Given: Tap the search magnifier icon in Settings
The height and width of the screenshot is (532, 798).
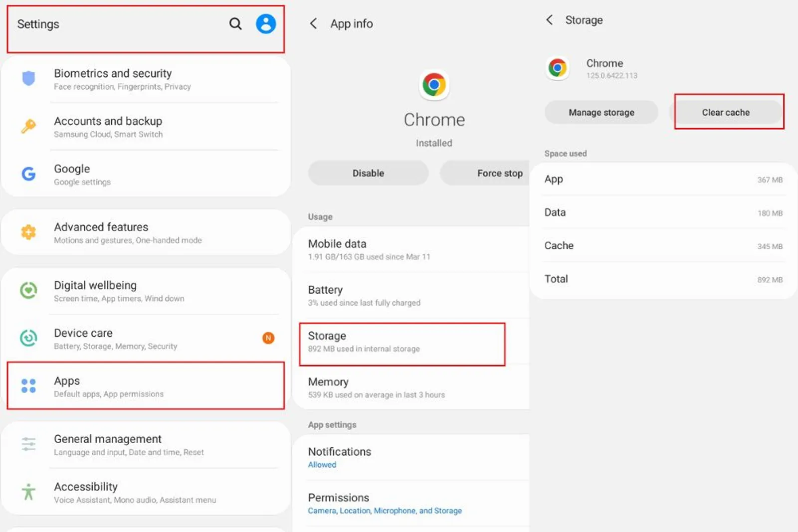Looking at the screenshot, I should (235, 23).
